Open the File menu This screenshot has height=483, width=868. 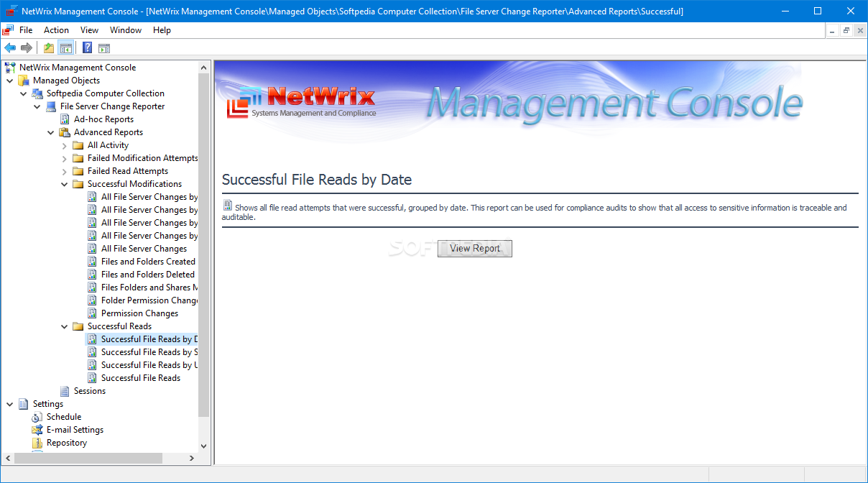[x=26, y=30]
